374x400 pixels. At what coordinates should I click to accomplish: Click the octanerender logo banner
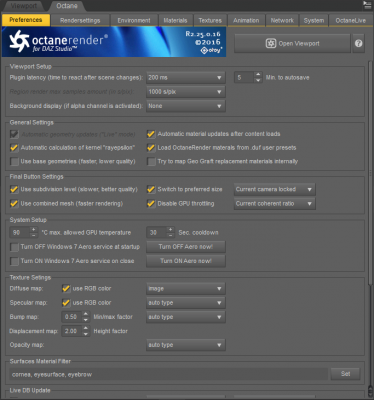coord(114,42)
